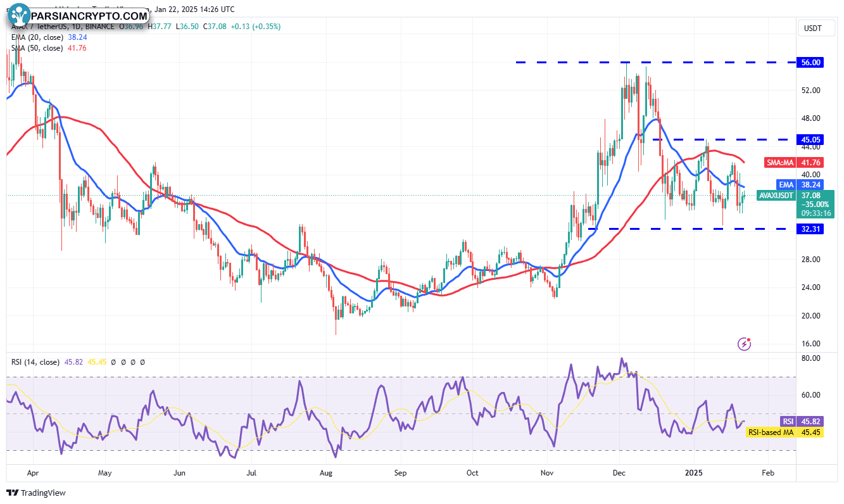The height and width of the screenshot is (504, 844).
Task: Click 16.00 on the price axis
Action: point(811,344)
